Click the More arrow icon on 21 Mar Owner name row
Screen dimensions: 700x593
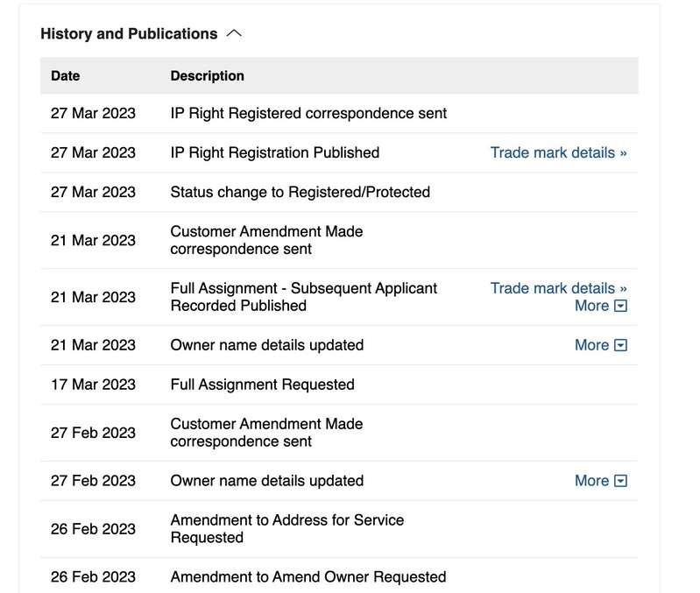pos(621,345)
